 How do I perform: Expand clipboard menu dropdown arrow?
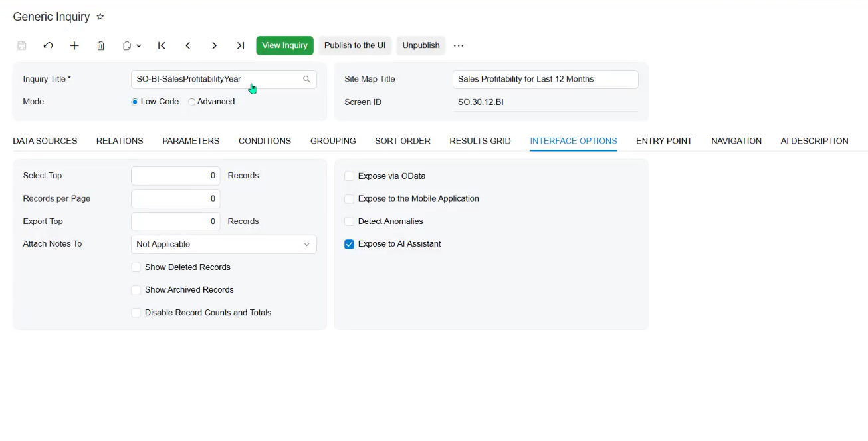[139, 46]
